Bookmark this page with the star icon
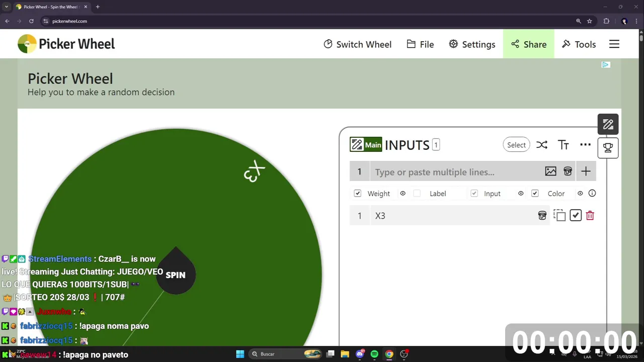This screenshot has height=362, width=644. pos(590,21)
